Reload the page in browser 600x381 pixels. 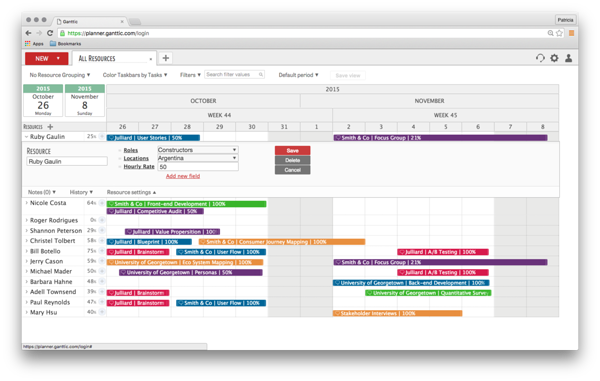[50, 33]
